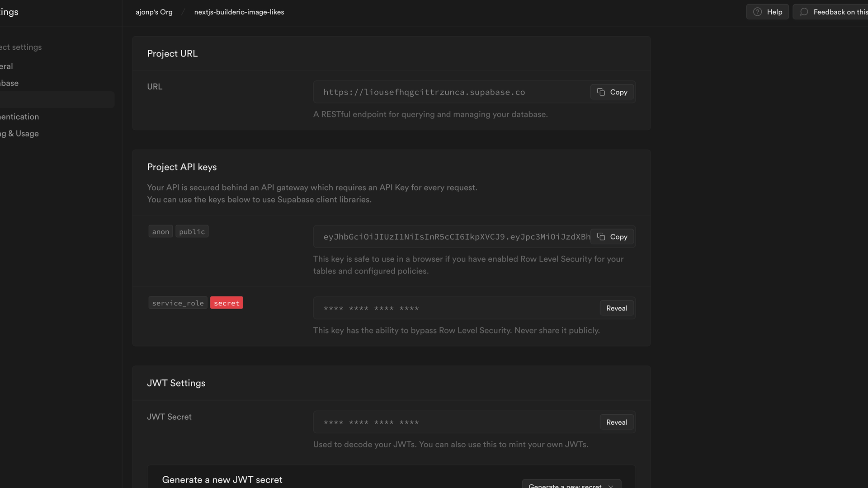Click the masked JWT Secret field

tap(452, 422)
